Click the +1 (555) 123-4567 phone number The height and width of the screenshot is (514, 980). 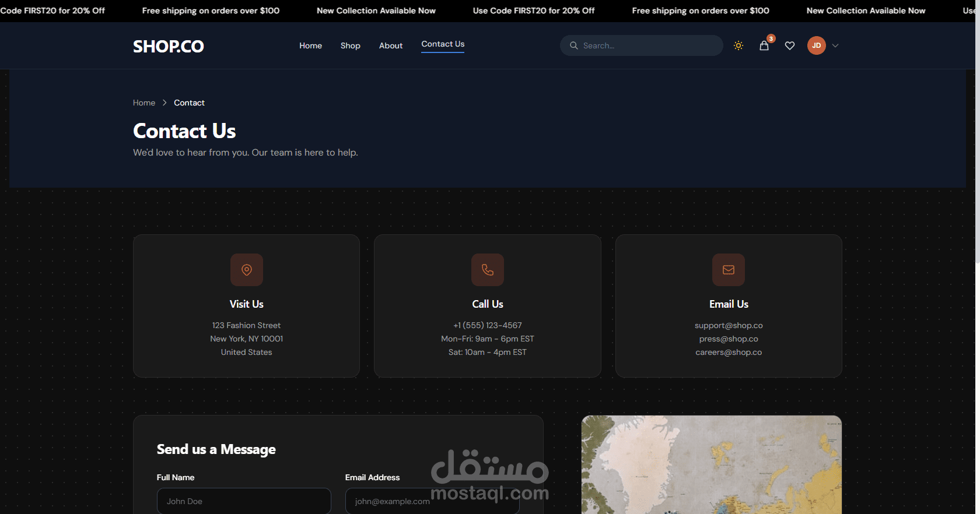[488, 325]
